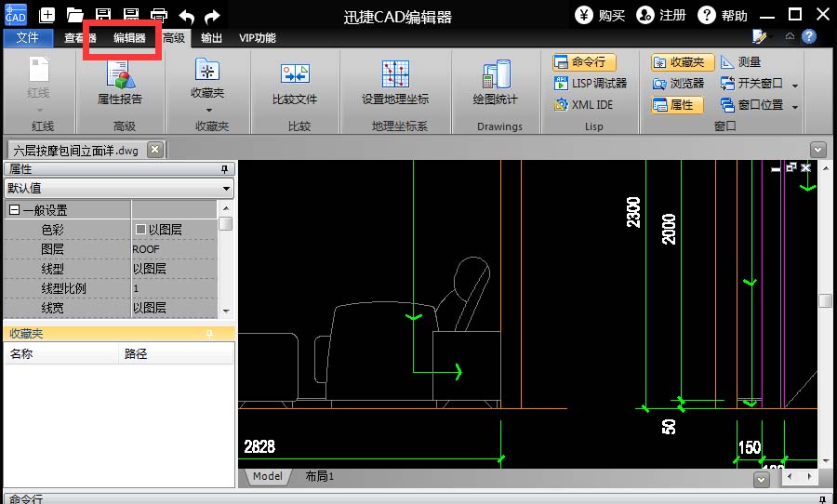Click the ROOF layer value field
Image resolution: width=837 pixels, height=504 pixels.
pyautogui.click(x=174, y=249)
